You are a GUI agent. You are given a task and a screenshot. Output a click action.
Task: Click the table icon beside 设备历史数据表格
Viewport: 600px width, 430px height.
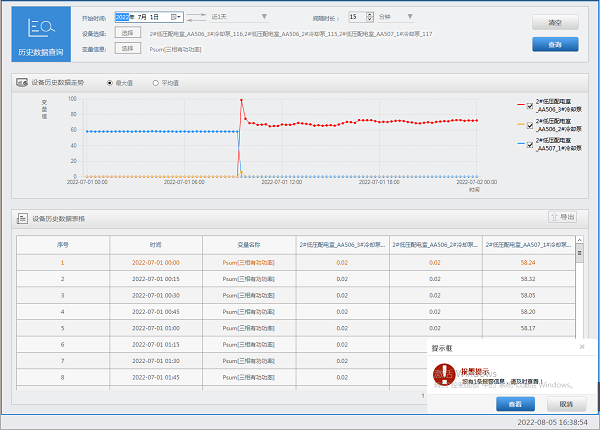[x=22, y=217]
